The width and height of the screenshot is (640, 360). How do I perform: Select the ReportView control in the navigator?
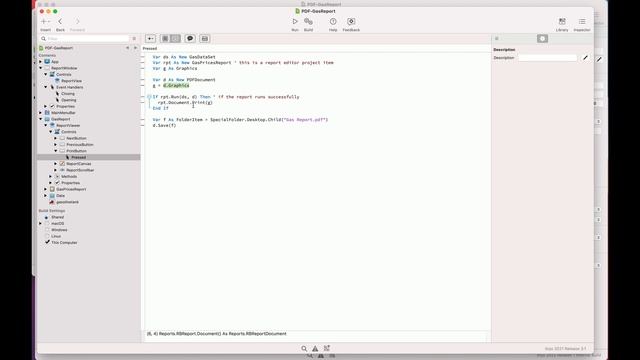(71, 81)
